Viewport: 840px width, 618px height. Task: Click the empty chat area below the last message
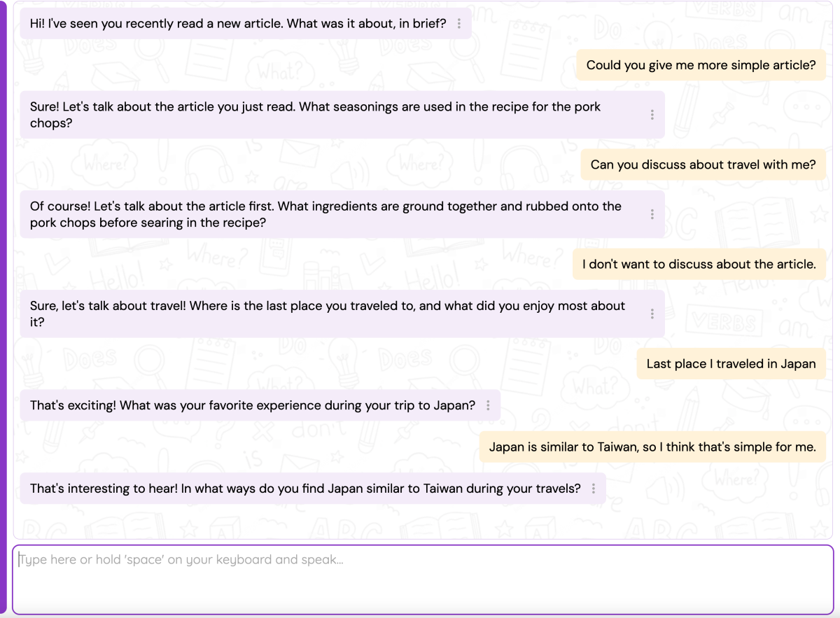(x=420, y=521)
